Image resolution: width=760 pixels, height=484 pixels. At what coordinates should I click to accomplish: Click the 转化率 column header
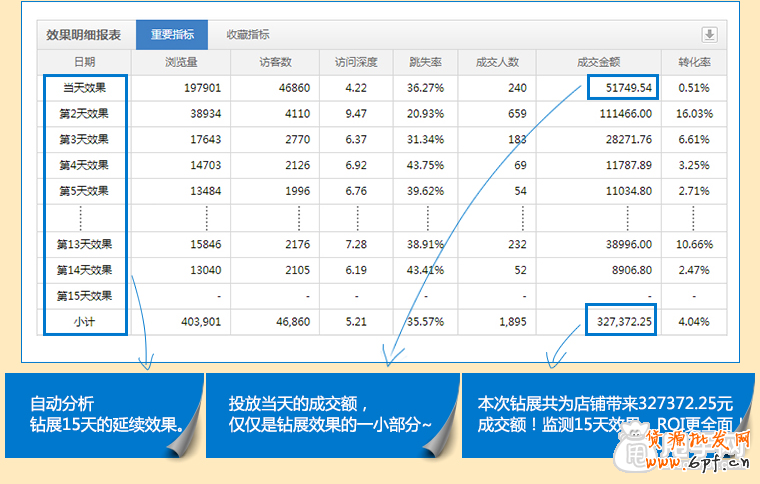[694, 62]
